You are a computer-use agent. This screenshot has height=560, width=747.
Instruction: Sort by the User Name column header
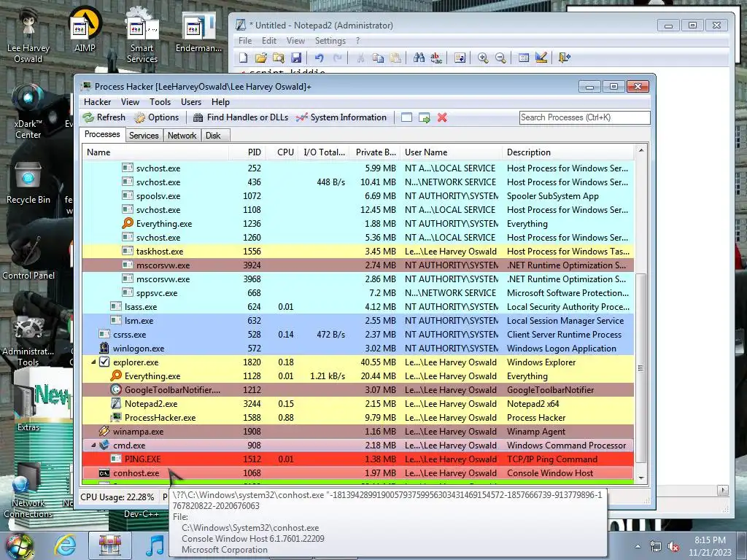(452, 152)
